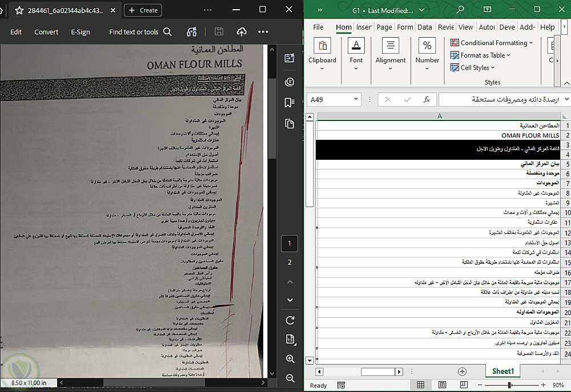Click the Create button in Acrobat
571x392 pixels.
[x=143, y=10]
